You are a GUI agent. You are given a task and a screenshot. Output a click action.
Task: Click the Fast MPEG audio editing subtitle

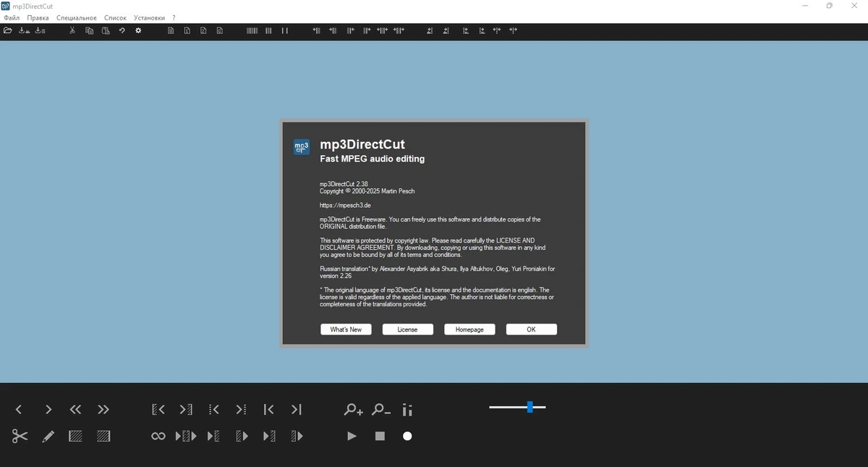(x=373, y=159)
